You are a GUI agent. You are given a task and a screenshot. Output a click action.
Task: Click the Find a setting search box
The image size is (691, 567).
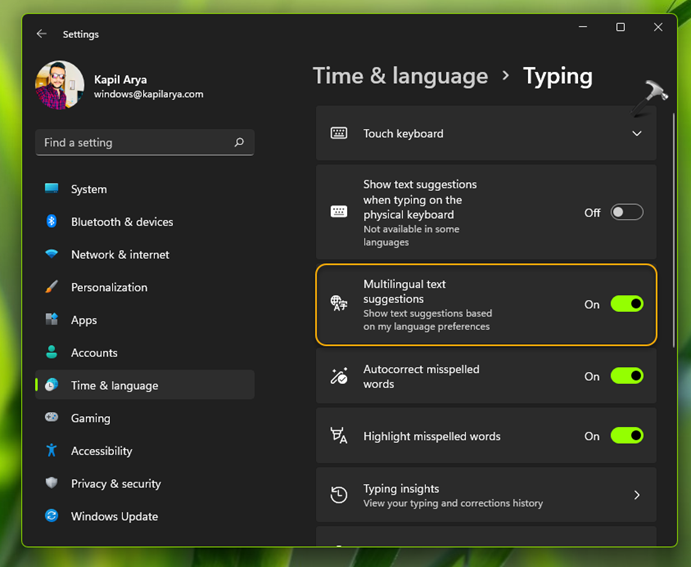(135, 143)
